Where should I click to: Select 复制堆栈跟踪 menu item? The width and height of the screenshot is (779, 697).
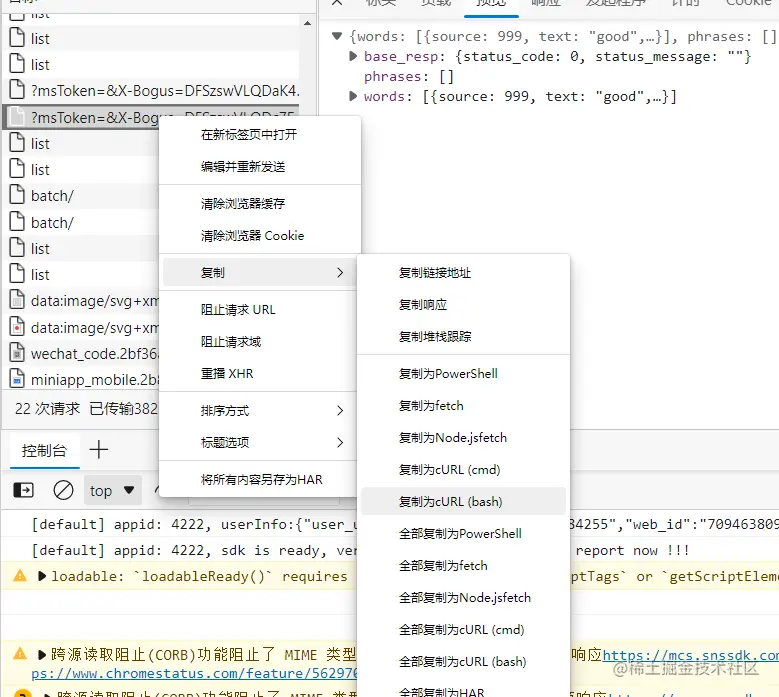(463, 337)
